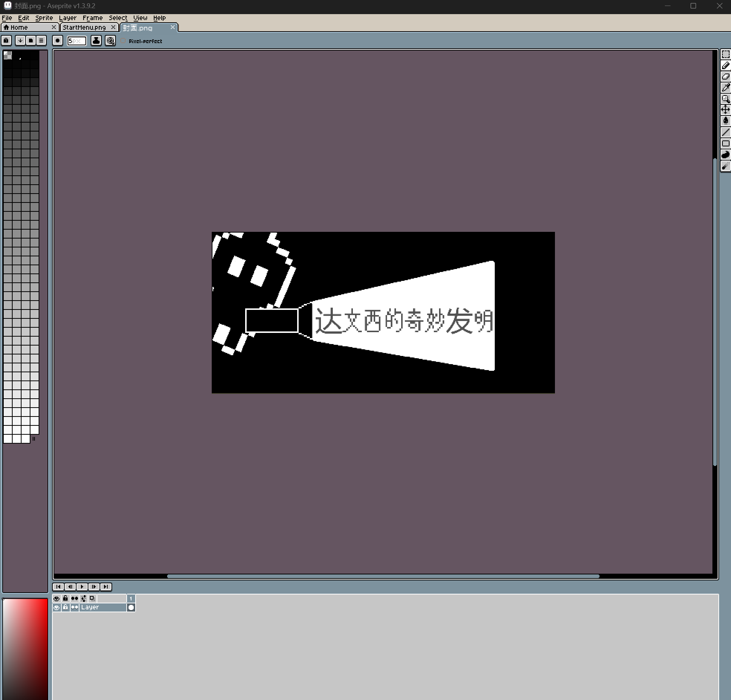731x700 pixels.
Task: Select the Paint Bucket tool
Action: [725, 121]
